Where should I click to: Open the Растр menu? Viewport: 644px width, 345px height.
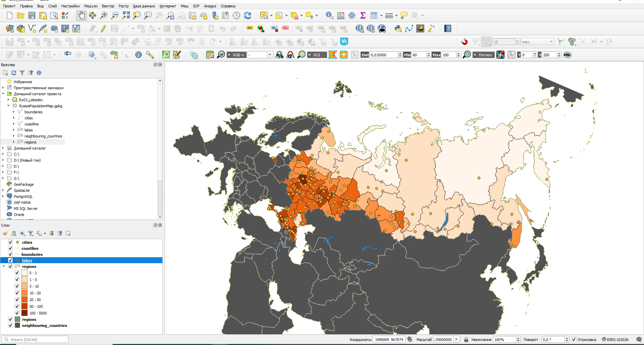(123, 6)
